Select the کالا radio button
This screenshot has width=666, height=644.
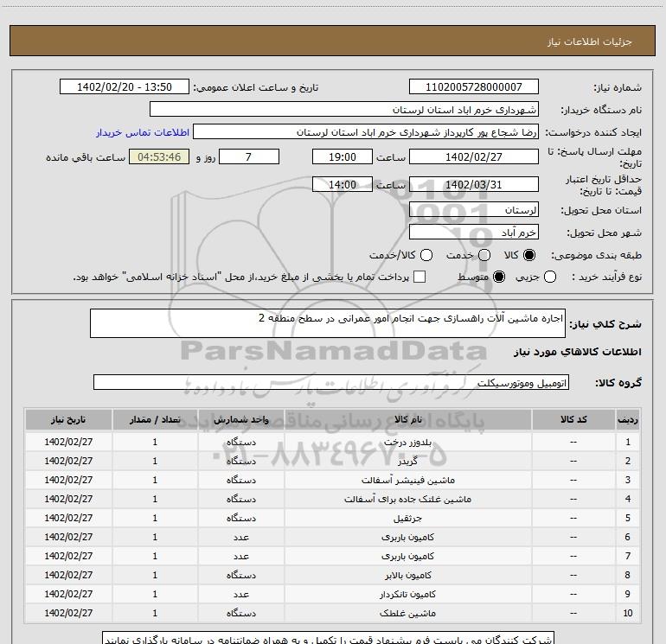click(x=529, y=255)
